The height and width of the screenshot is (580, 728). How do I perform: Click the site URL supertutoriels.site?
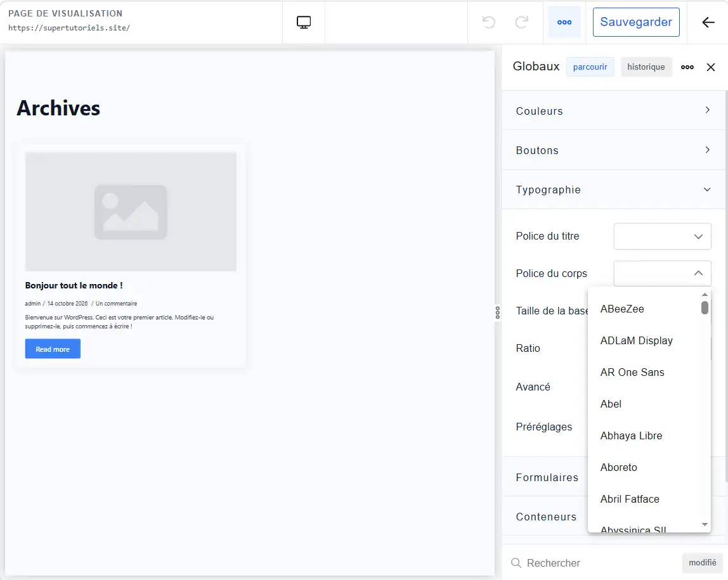pyautogui.click(x=69, y=28)
